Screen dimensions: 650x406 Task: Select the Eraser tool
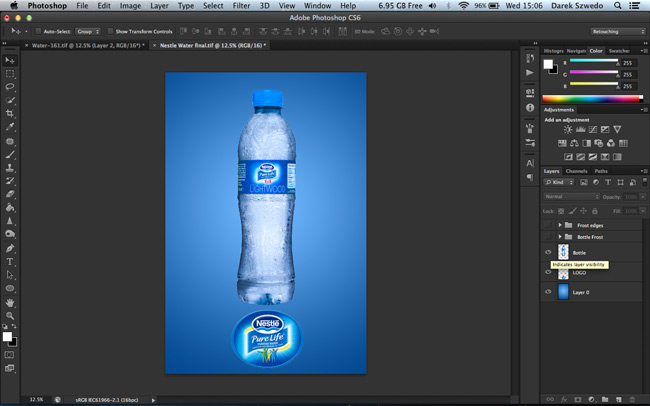pos(10,194)
